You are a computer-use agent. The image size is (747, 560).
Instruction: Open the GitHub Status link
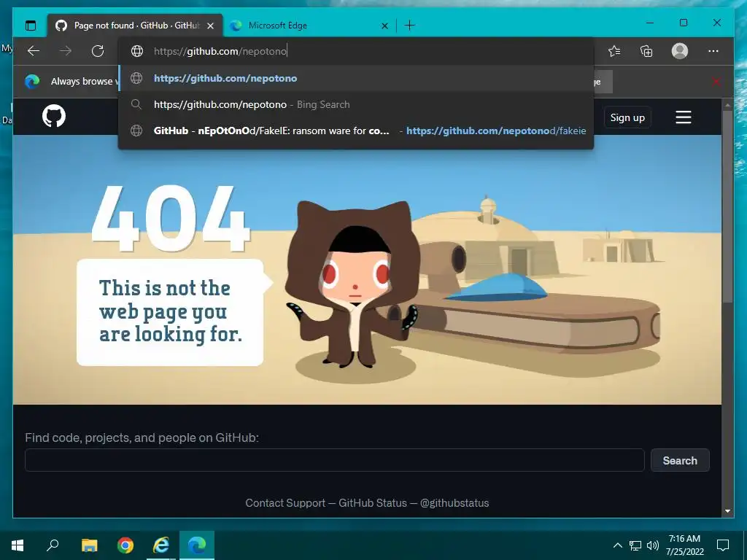click(x=373, y=503)
